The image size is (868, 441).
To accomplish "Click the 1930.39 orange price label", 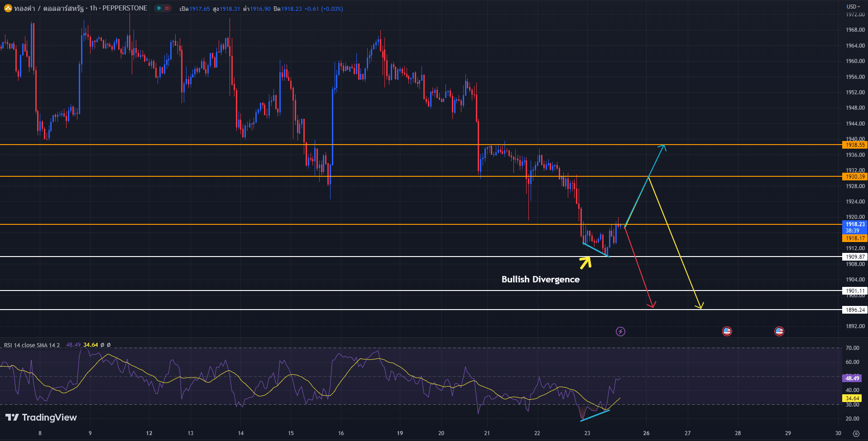I will [855, 177].
